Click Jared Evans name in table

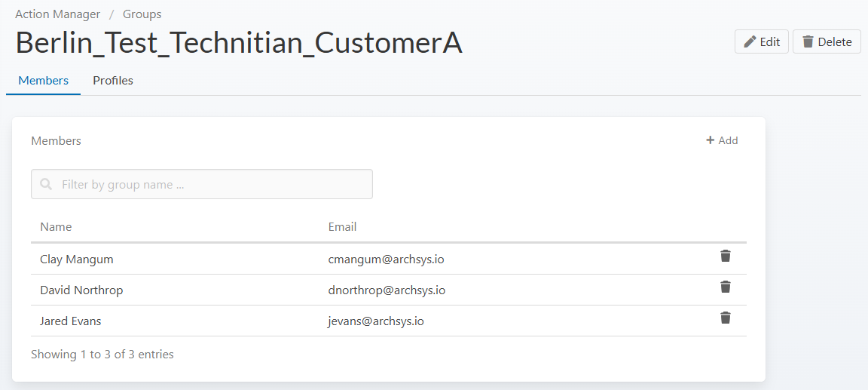(x=70, y=321)
